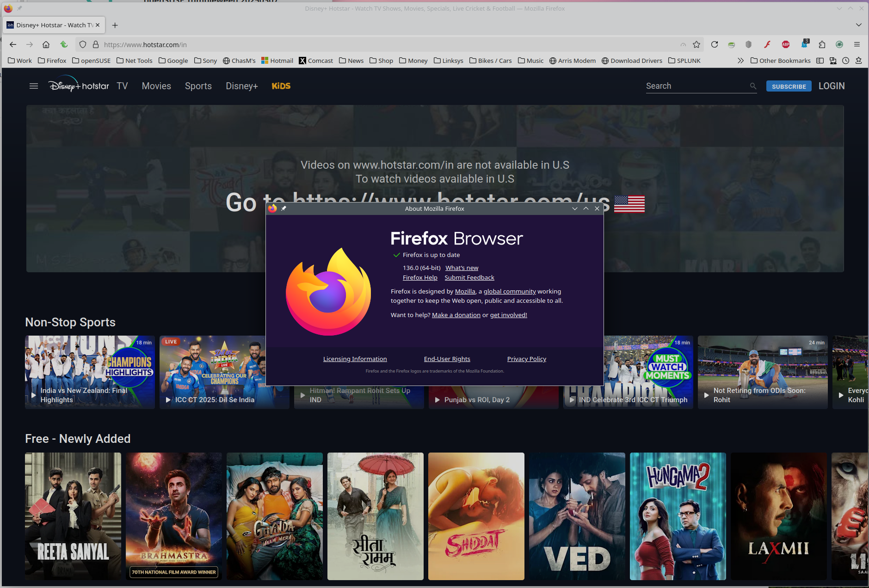Open Licensing Information in About dialog
The width and height of the screenshot is (869, 588).
click(355, 359)
